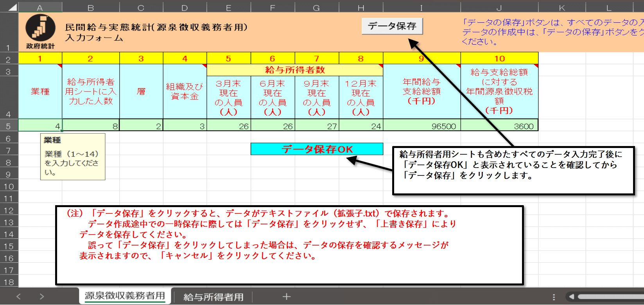Select cell with value 96500
The image size is (644, 305).
[422, 126]
